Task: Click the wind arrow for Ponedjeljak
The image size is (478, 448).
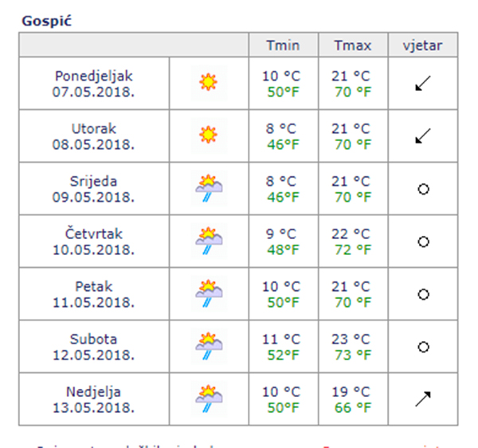Action: (x=423, y=83)
